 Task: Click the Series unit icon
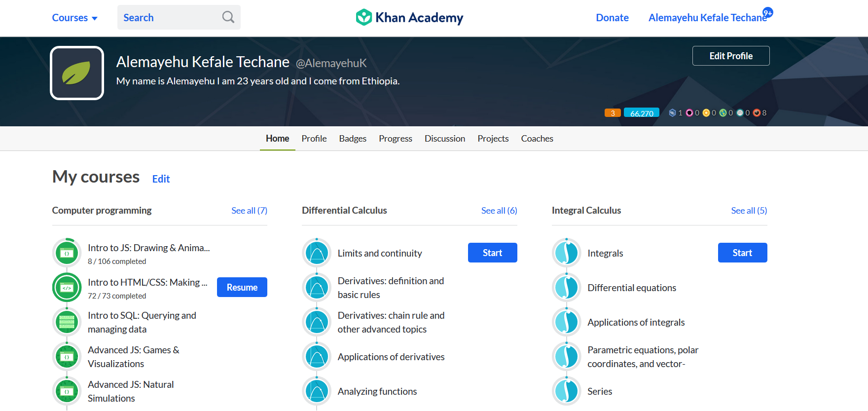(x=566, y=391)
